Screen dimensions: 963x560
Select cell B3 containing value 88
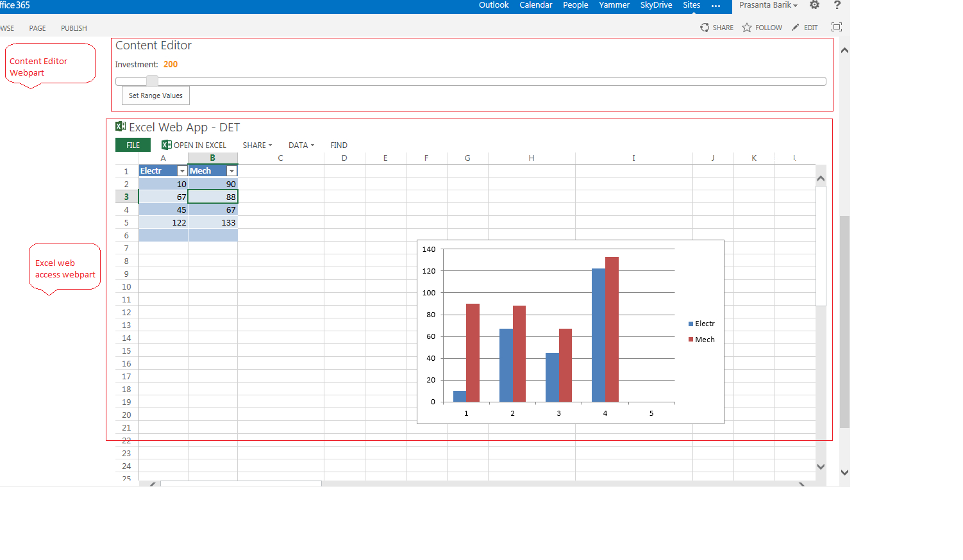pos(212,197)
